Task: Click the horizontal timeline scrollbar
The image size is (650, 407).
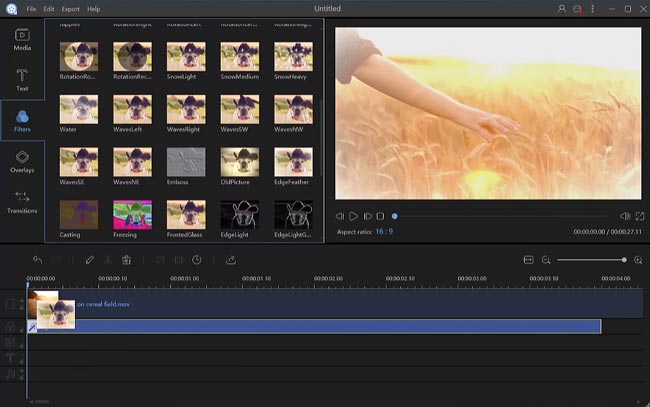Action: [41, 402]
